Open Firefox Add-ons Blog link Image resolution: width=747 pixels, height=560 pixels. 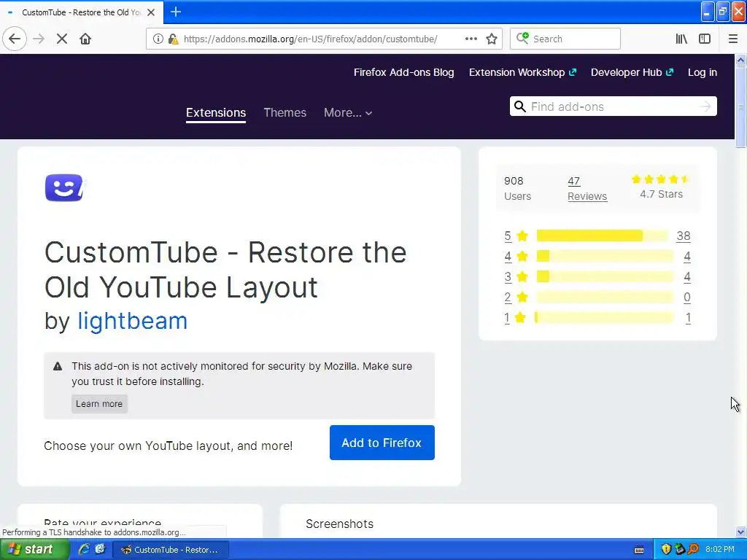403,72
